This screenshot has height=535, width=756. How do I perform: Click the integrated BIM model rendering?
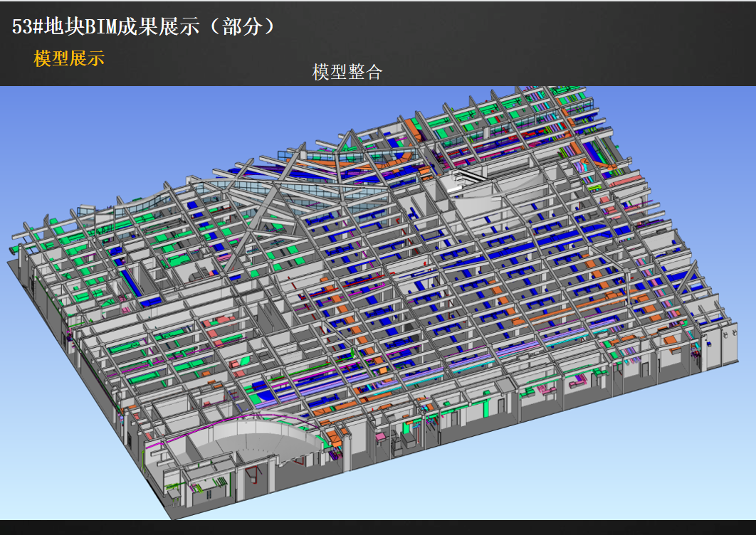pos(378,302)
